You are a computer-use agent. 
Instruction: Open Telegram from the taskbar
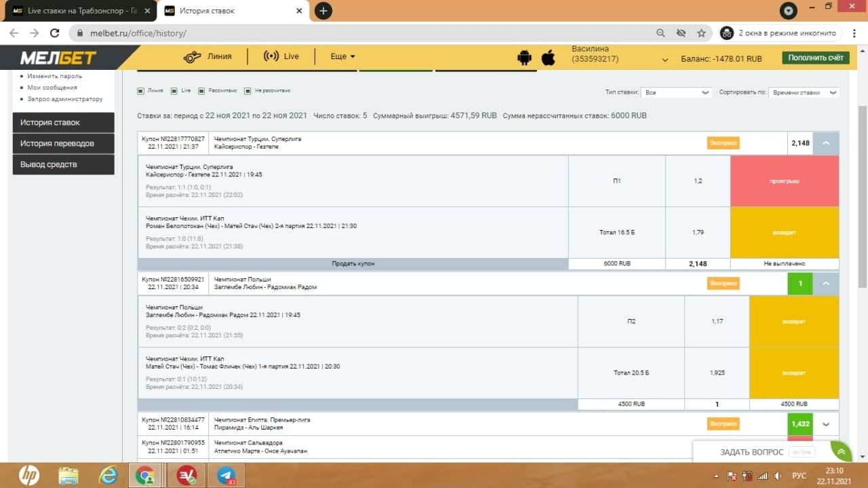(226, 476)
